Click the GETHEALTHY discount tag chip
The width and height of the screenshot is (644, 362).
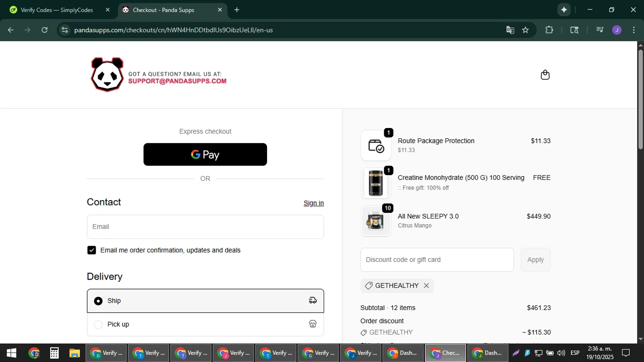coord(397,286)
